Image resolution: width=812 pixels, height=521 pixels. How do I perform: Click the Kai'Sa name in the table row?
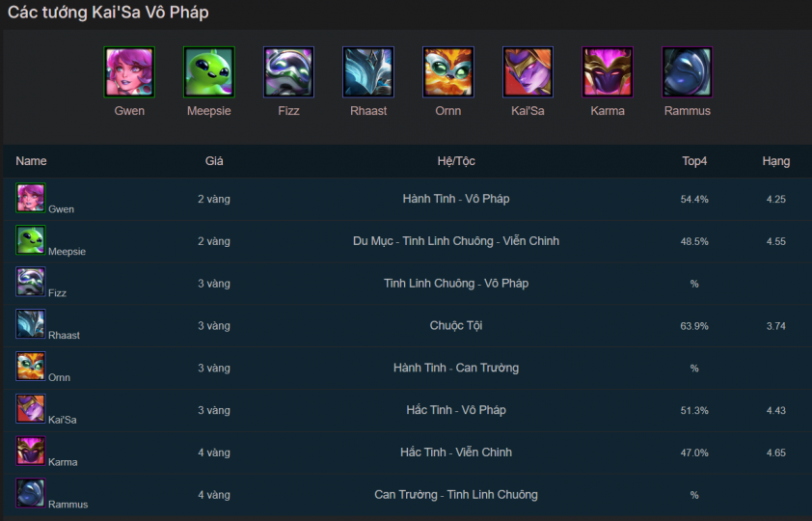click(62, 421)
